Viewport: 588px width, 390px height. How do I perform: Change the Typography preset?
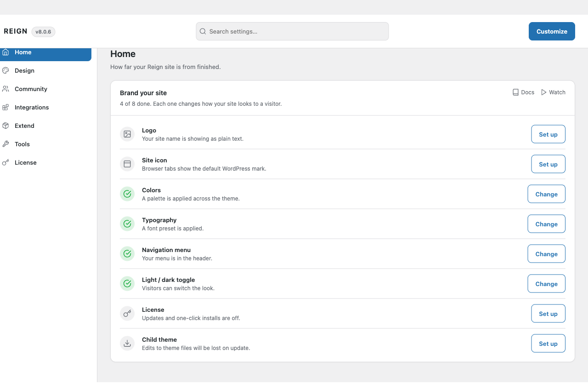point(546,224)
